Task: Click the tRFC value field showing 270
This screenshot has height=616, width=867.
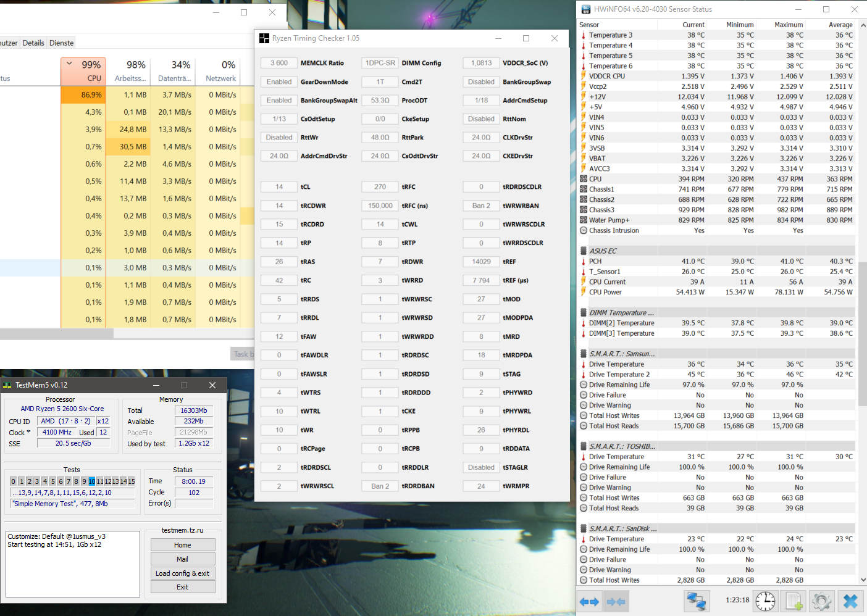Action: click(380, 187)
